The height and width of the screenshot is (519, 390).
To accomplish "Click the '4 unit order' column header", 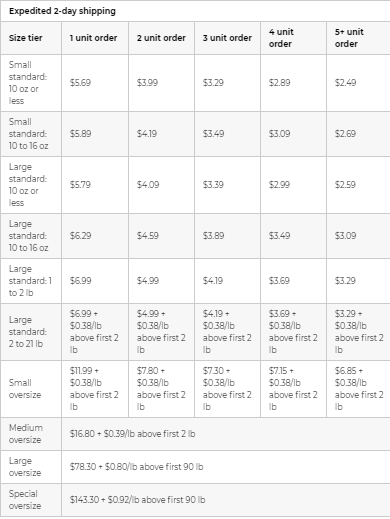I will 281,38.
